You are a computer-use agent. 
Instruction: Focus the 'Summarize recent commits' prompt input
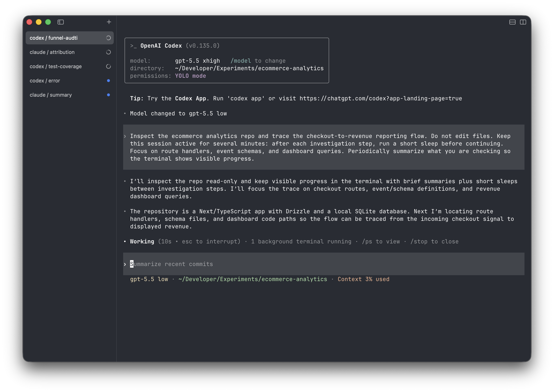(x=323, y=264)
